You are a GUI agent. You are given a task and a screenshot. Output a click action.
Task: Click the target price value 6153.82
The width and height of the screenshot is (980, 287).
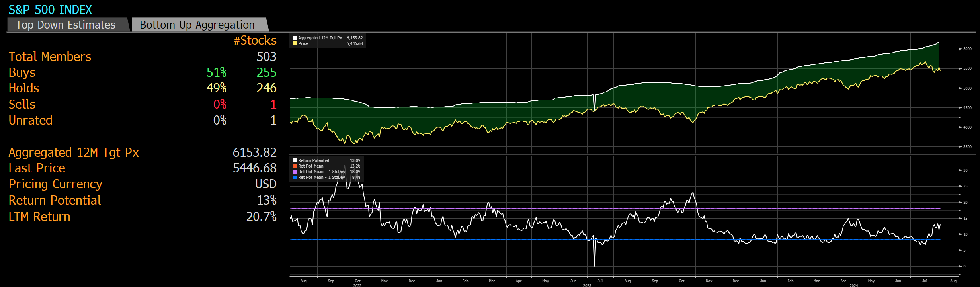coord(254,152)
